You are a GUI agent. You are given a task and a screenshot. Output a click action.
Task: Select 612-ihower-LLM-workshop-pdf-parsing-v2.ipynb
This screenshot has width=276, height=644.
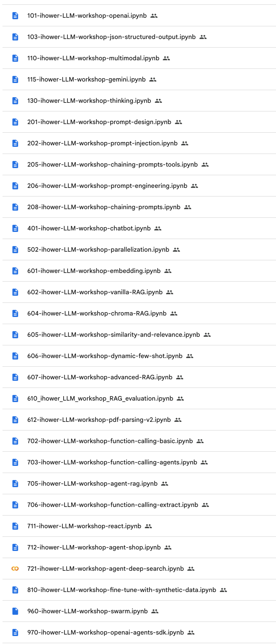click(x=99, y=420)
